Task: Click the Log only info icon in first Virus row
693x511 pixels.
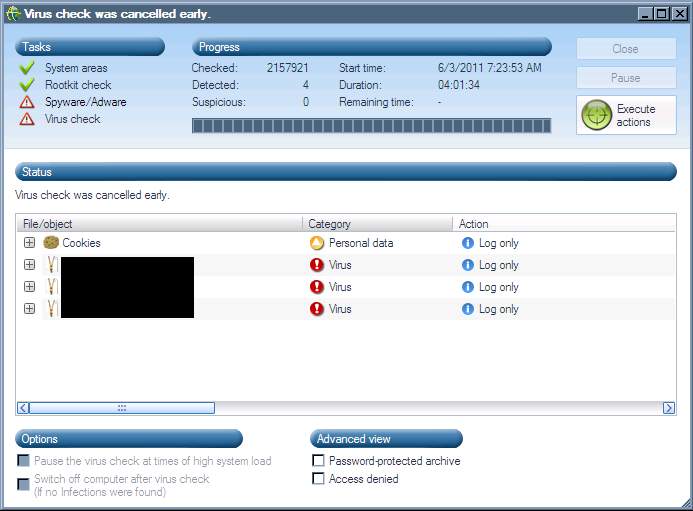Action: [x=468, y=265]
